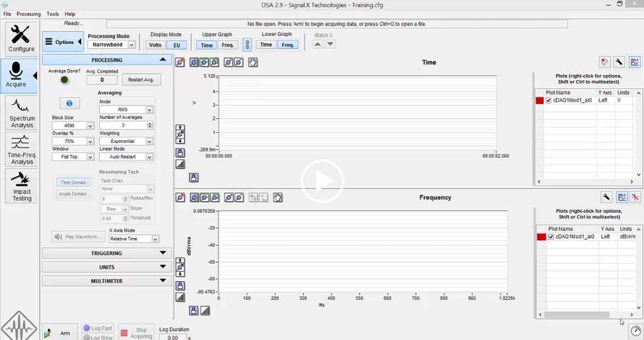
Task: Switch Display Mode to Volts
Action: [x=155, y=45]
